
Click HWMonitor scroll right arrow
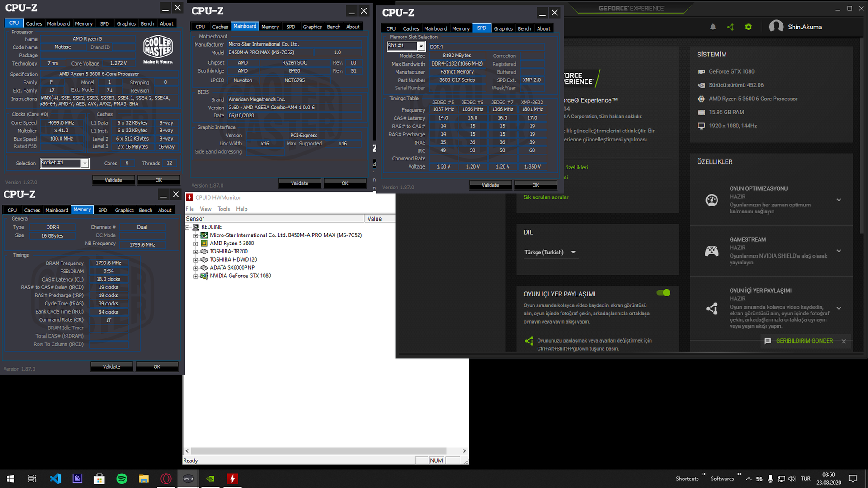(x=464, y=451)
